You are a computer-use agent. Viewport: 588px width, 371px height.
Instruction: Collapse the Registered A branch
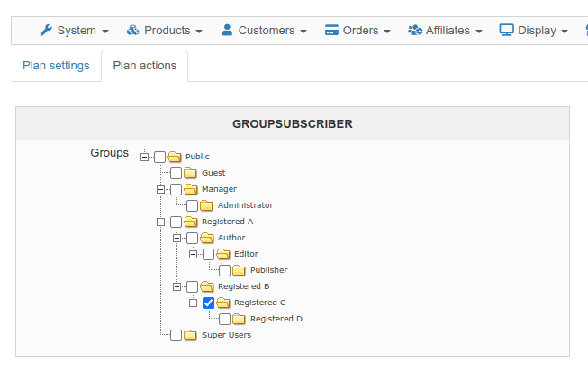click(160, 222)
